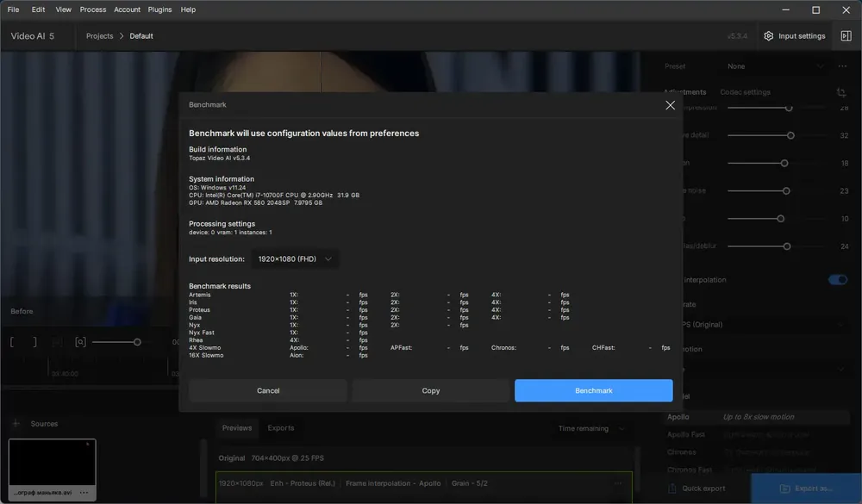Expand the Preset None dropdown

[x=775, y=66]
